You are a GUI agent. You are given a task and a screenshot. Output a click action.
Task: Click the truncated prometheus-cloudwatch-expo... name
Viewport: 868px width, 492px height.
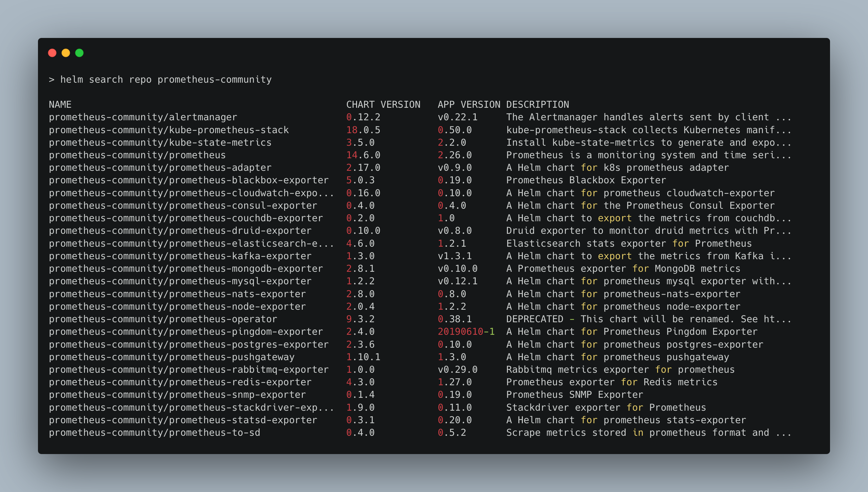coord(192,192)
